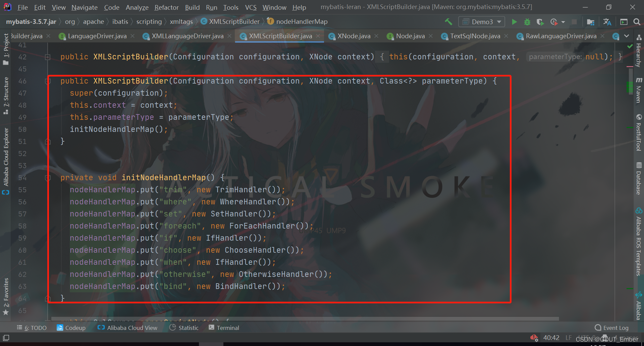Open the Terminal tool window

(x=224, y=328)
